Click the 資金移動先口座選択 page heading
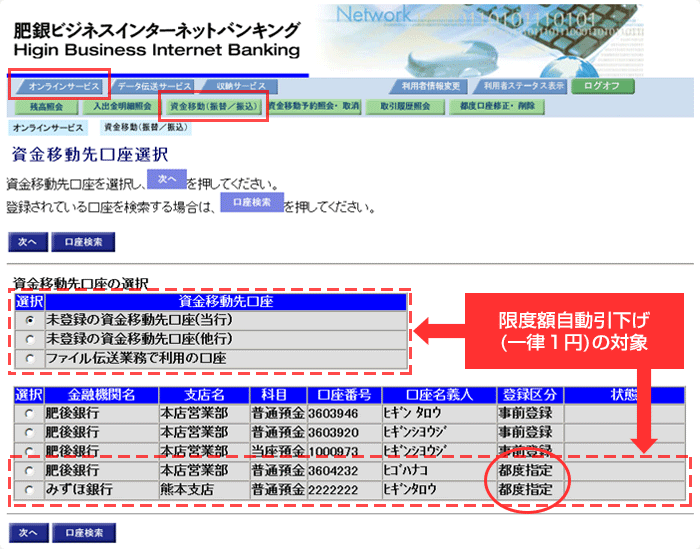The width and height of the screenshot is (700, 549). click(90, 154)
